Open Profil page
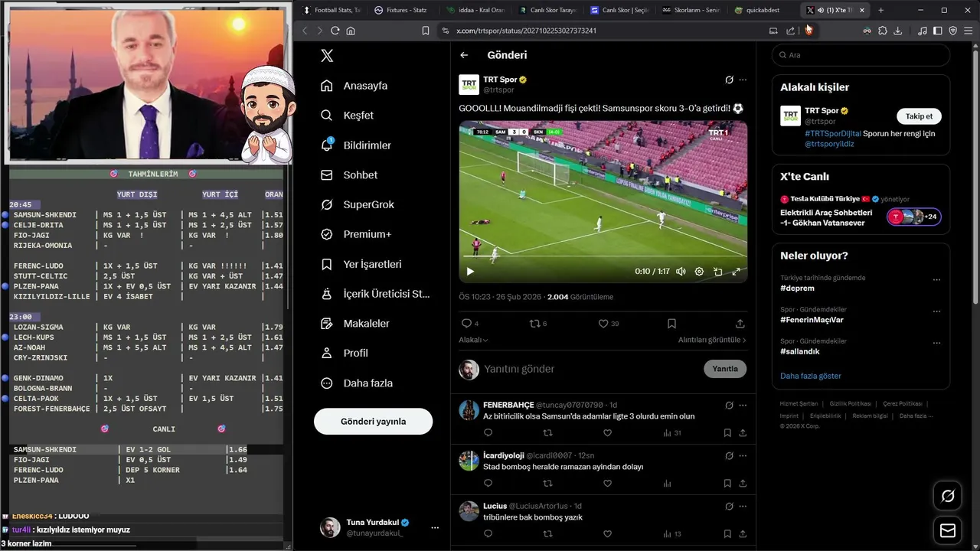 [345, 353]
